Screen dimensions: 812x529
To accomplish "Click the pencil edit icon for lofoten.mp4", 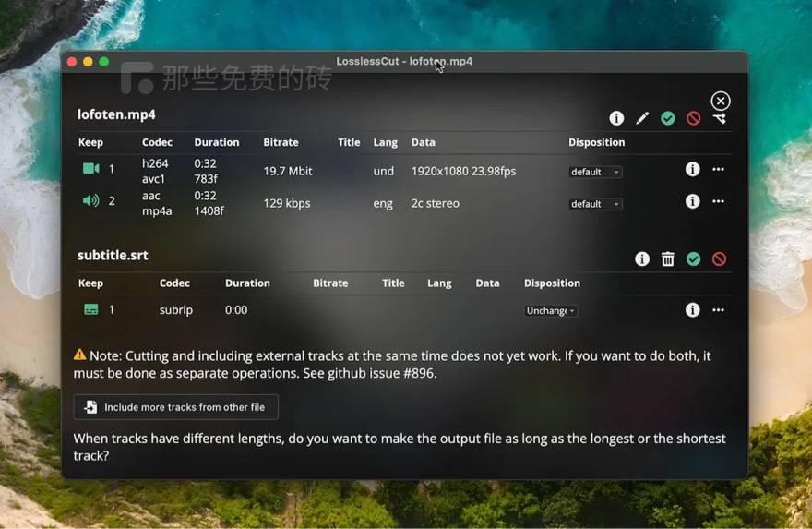I will click(642, 118).
